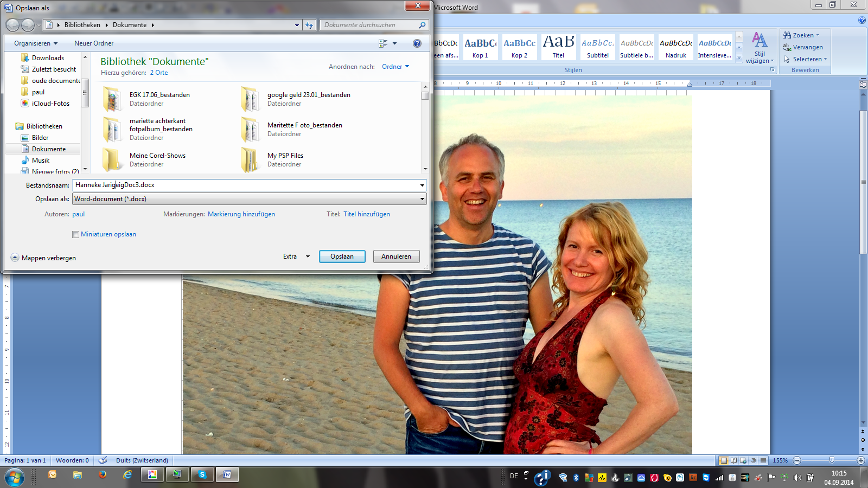Click the zoom in plus button

860,460
